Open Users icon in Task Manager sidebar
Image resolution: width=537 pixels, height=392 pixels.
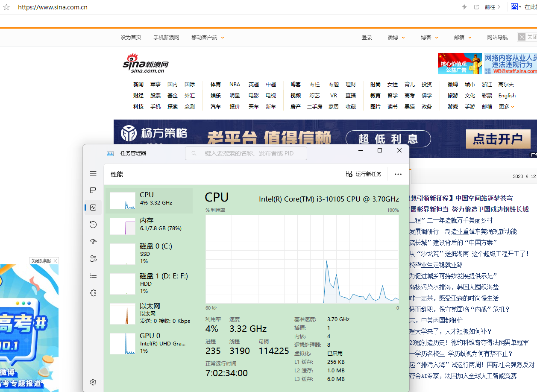point(93,259)
